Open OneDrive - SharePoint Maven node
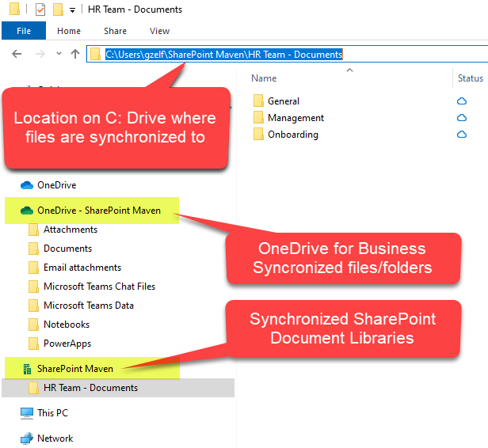488x448 pixels. click(99, 211)
